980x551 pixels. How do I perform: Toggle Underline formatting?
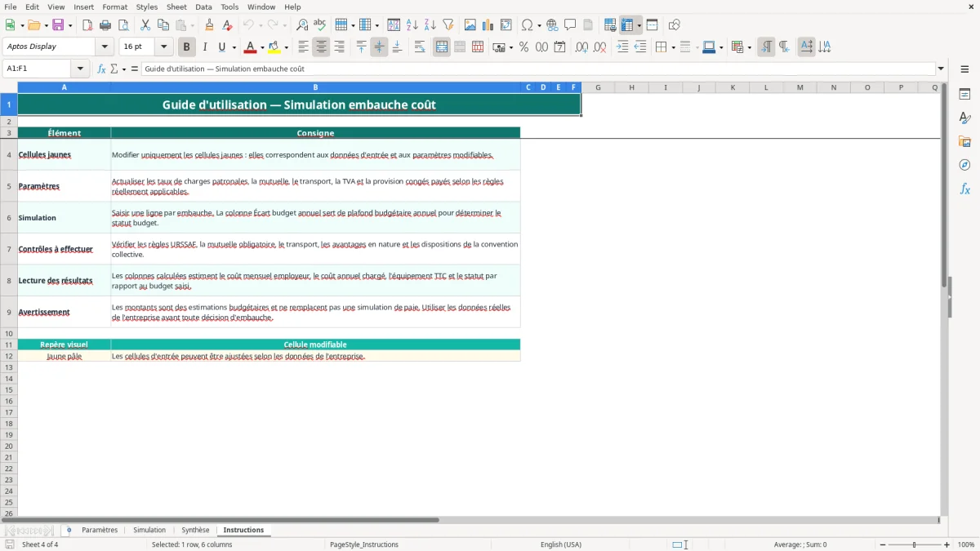point(221,47)
